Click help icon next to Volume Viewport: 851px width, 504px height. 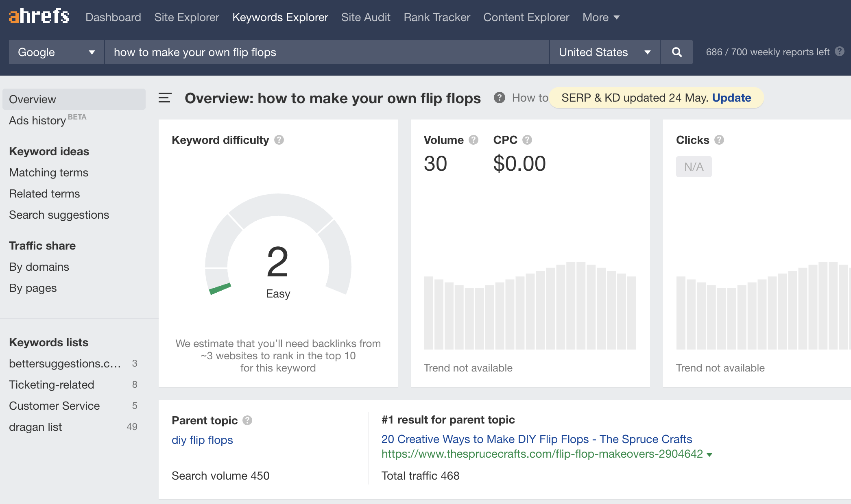(474, 140)
